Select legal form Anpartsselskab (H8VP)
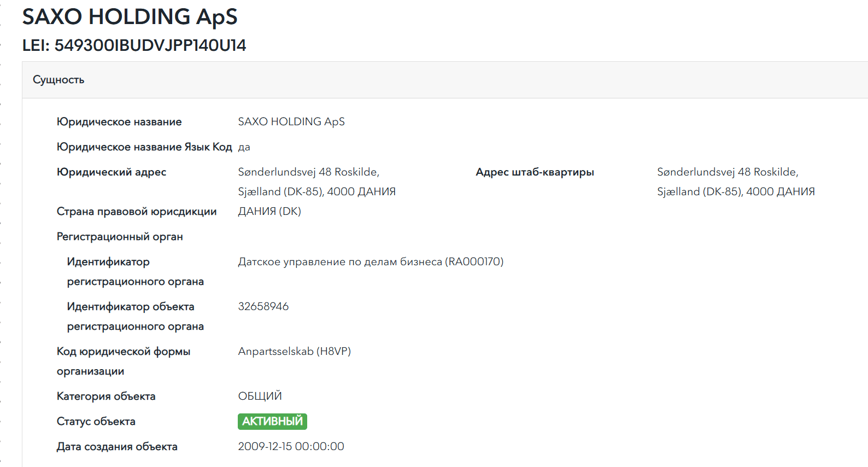 [x=294, y=352]
